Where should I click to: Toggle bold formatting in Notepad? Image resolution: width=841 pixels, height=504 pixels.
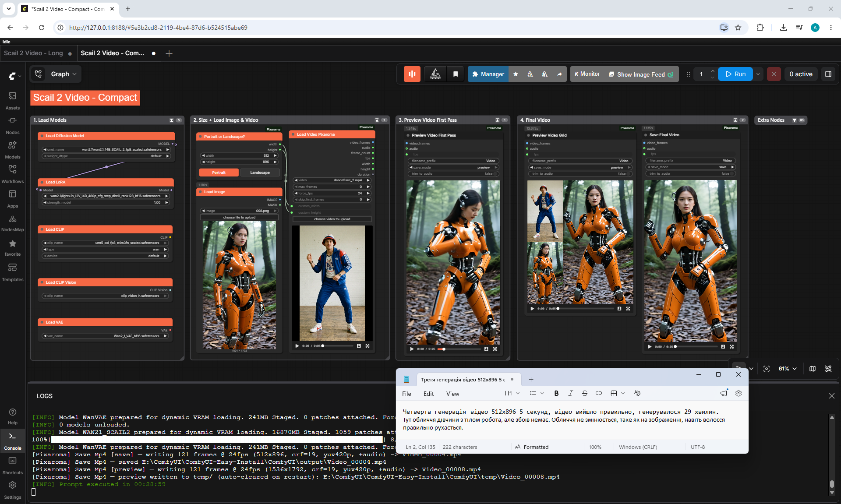556,393
